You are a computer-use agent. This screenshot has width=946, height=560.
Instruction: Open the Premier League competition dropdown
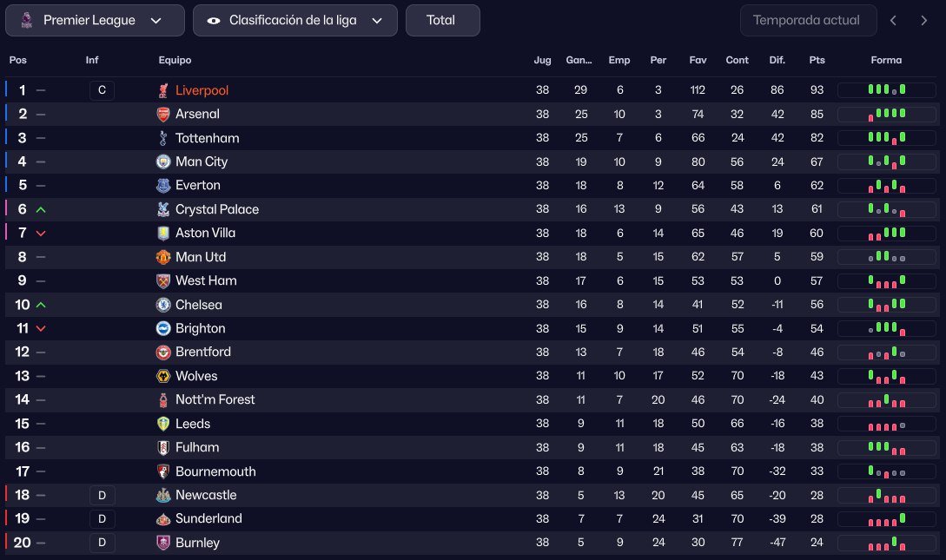(95, 20)
